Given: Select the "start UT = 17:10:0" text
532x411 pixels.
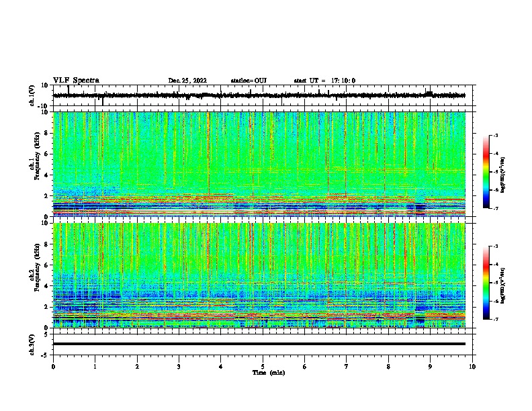Looking at the screenshot, I should tap(324, 81).
